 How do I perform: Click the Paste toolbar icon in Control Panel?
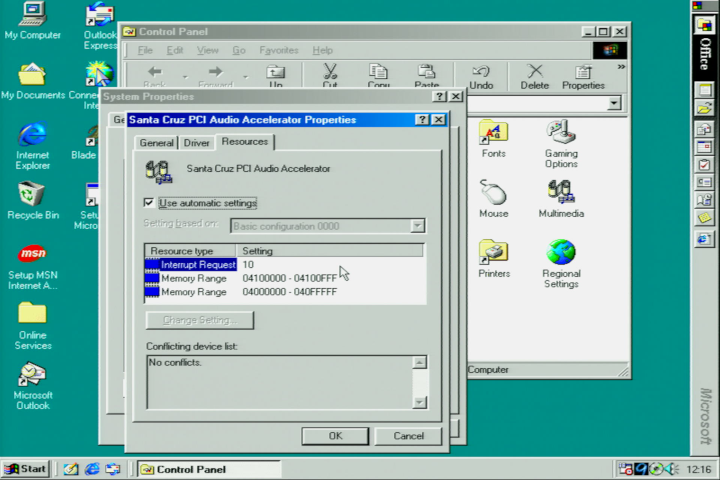point(427,75)
